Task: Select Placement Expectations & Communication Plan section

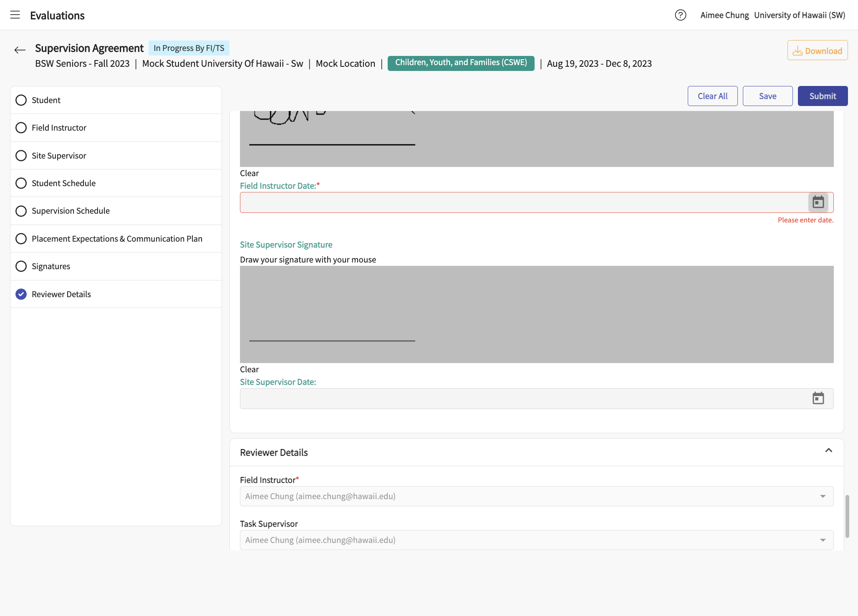Action: [x=116, y=239]
